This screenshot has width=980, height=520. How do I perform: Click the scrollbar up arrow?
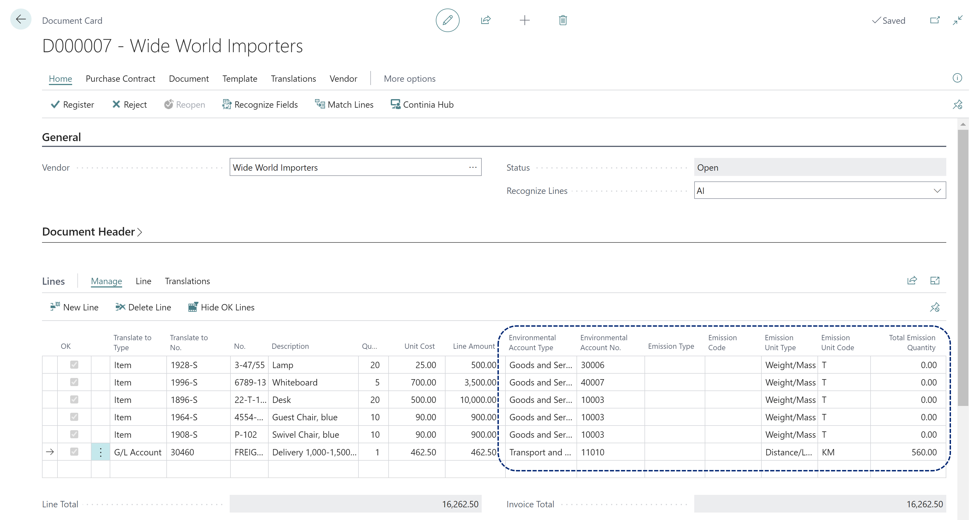963,125
